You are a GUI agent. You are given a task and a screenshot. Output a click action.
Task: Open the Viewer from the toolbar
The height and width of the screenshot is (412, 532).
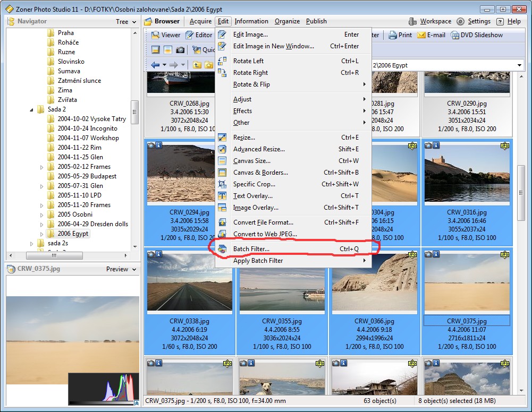[166, 35]
